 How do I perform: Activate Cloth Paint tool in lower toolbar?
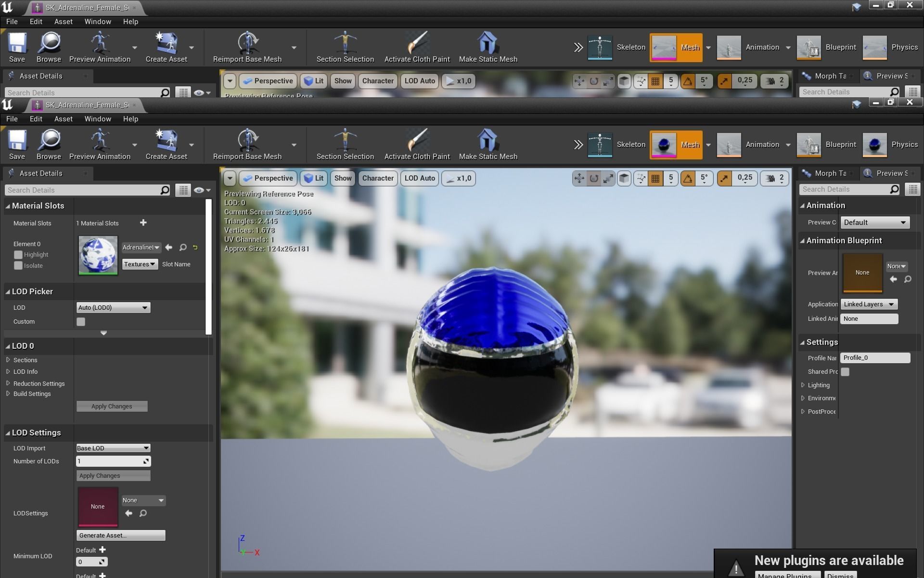point(417,141)
